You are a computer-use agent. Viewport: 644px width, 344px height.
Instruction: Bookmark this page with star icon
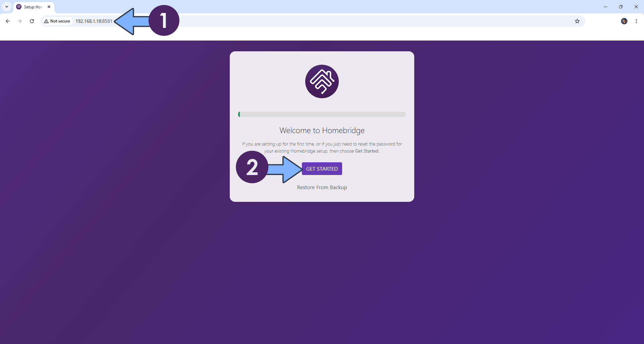577,21
